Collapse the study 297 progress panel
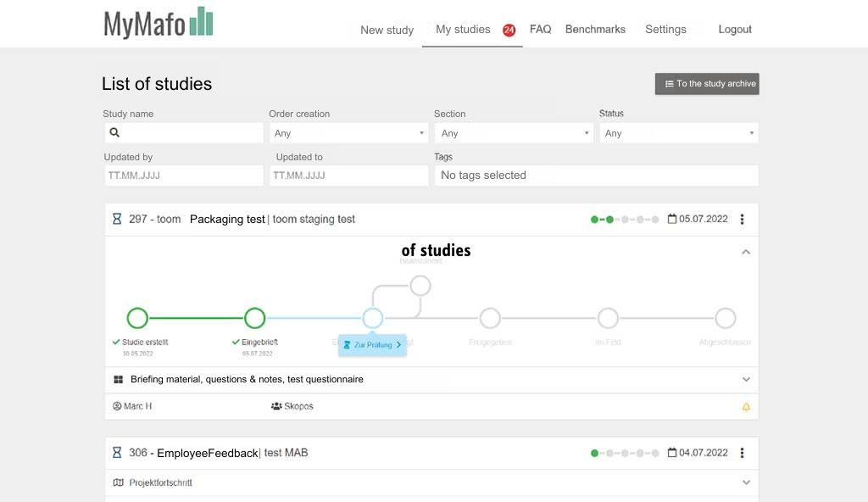The width and height of the screenshot is (868, 502). click(x=746, y=252)
